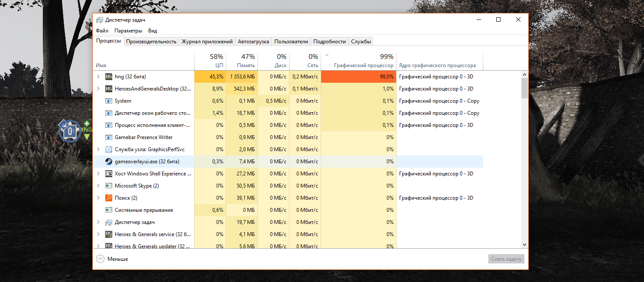Image resolution: width=644 pixels, height=282 pixels.
Task: Click the Microsoft Skype process icon
Action: 109,186
